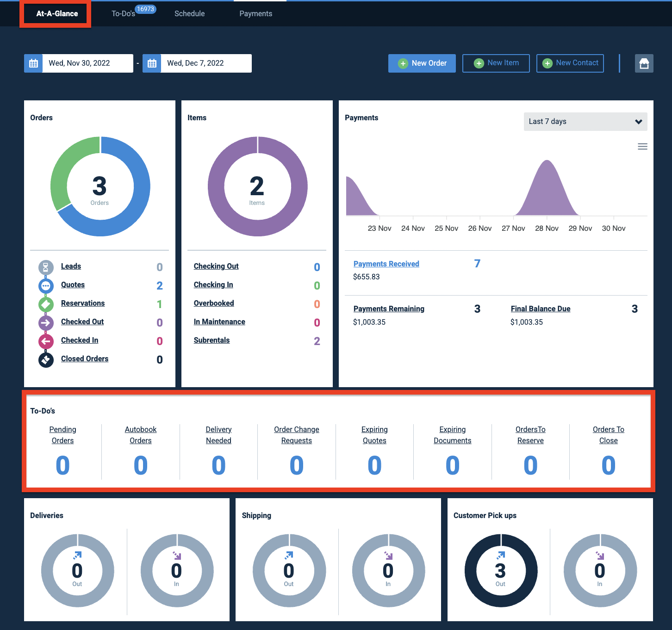672x630 pixels.
Task: Open the end date calendar icon
Action: point(152,63)
